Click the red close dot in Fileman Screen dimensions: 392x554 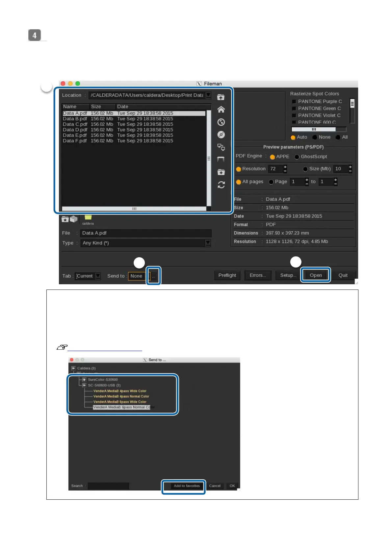coord(63,84)
